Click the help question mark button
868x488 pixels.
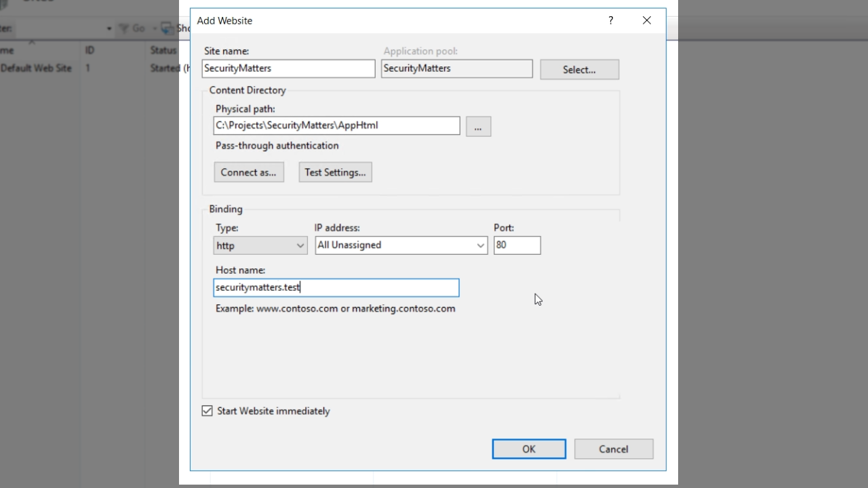(610, 20)
